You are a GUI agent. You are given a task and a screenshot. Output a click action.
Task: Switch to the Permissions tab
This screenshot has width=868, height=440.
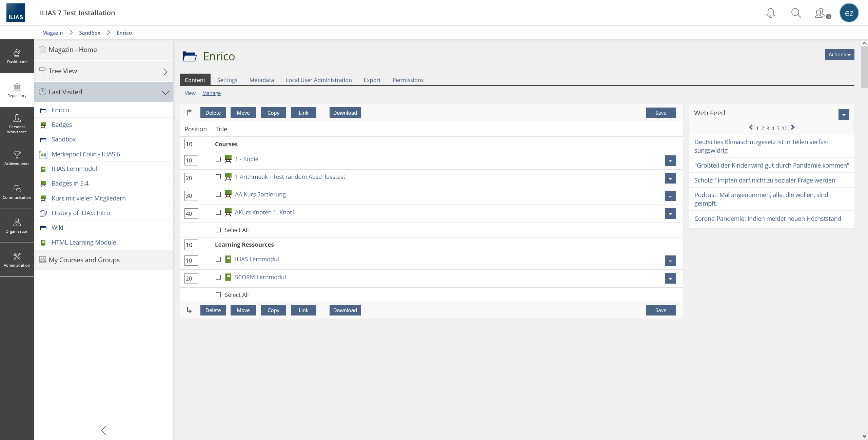[x=408, y=80]
